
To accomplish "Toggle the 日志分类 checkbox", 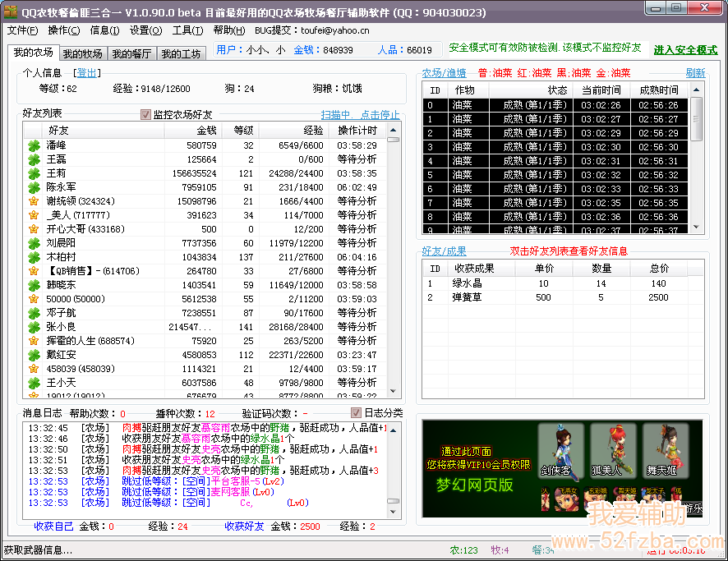I will pos(356,413).
